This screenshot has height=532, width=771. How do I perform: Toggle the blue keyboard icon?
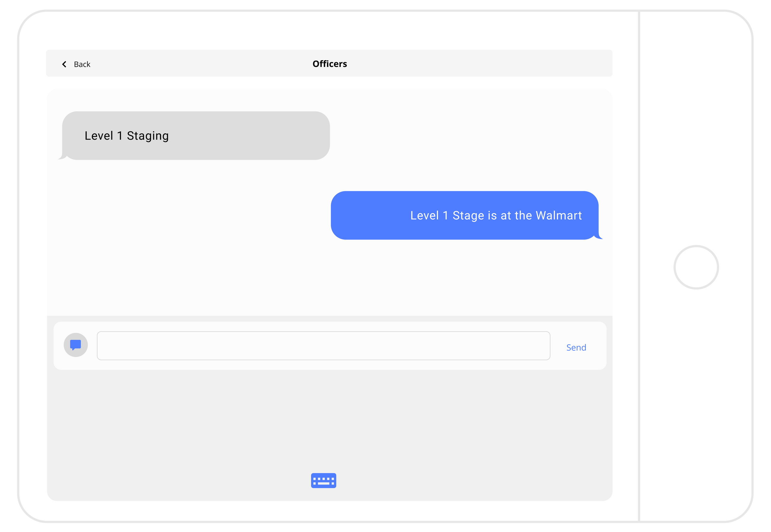[x=323, y=480]
